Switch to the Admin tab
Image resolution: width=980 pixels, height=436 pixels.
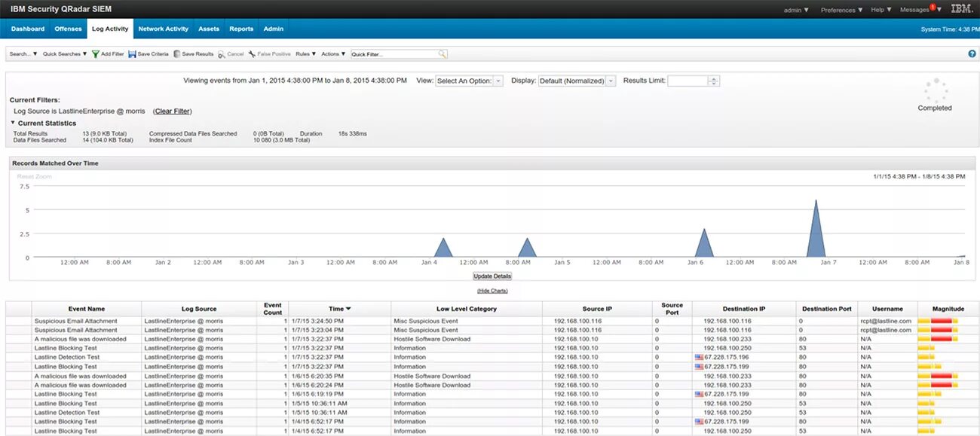pyautogui.click(x=273, y=29)
